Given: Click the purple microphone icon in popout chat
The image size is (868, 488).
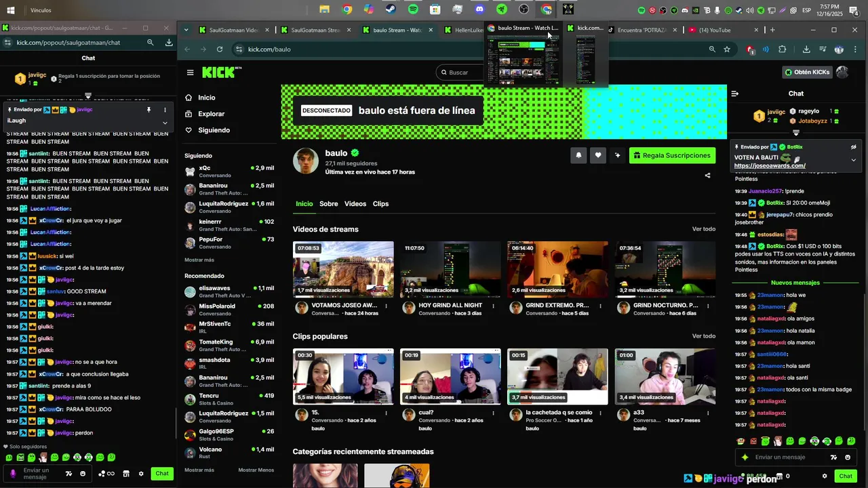Looking at the screenshot, I should [12, 474].
